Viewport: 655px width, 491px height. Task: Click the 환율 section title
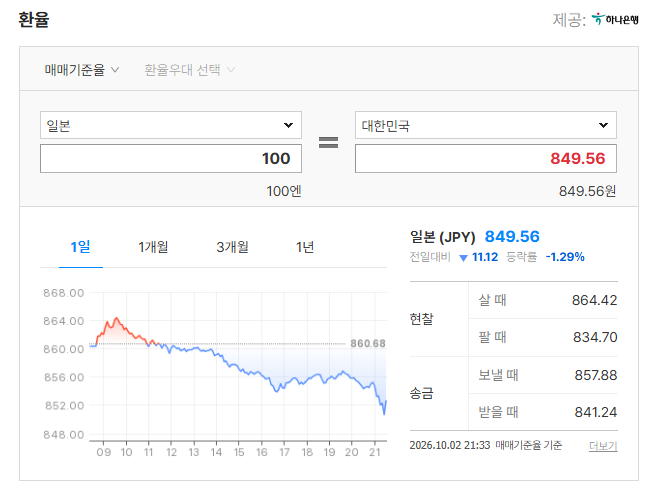[x=34, y=20]
